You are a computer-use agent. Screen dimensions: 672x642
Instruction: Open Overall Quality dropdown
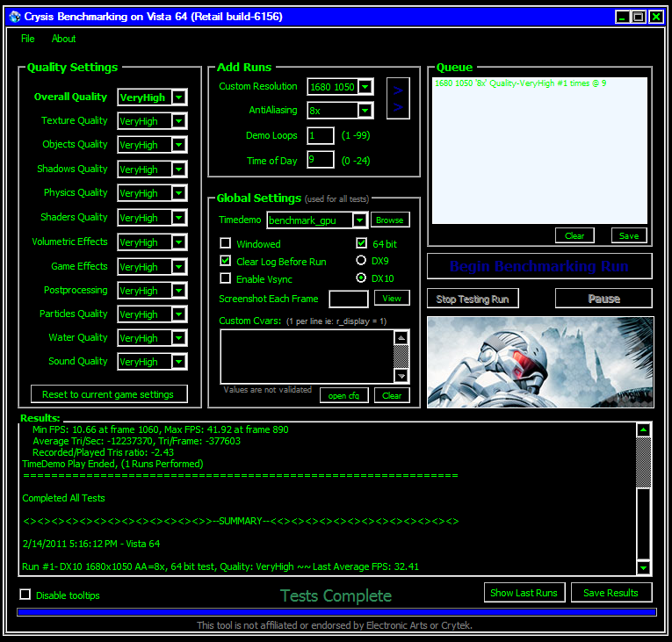point(179,97)
